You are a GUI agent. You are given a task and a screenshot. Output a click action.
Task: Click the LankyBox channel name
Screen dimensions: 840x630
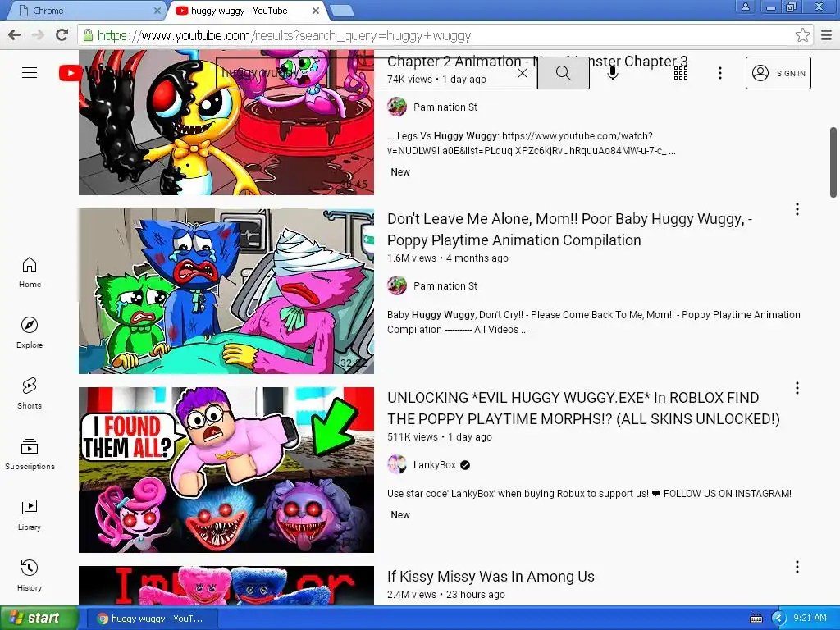tap(435, 465)
